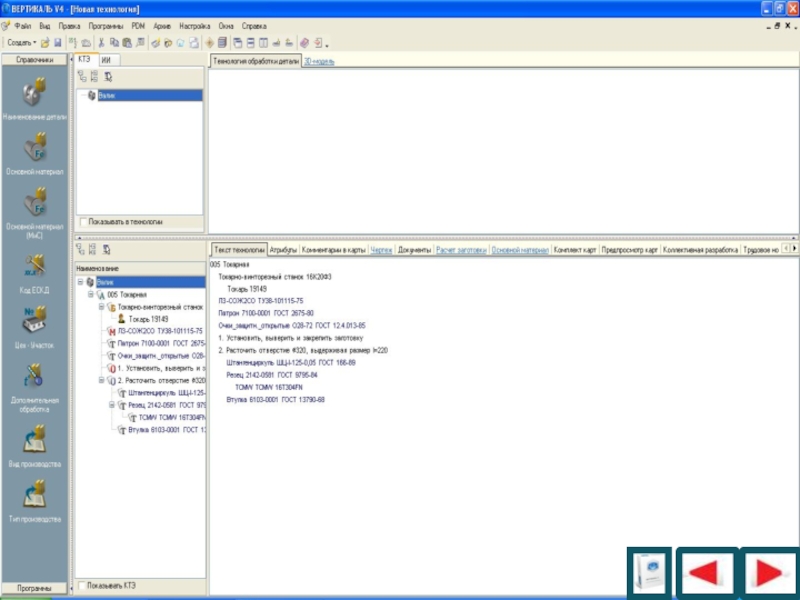Click the red left arrow slide button
The image size is (800, 600).
tap(708, 574)
